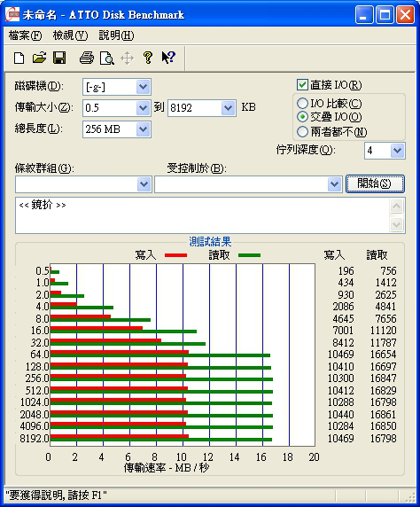Viewport: 420px width, 507px height.
Task: Print results using the printer icon
Action: (87, 58)
